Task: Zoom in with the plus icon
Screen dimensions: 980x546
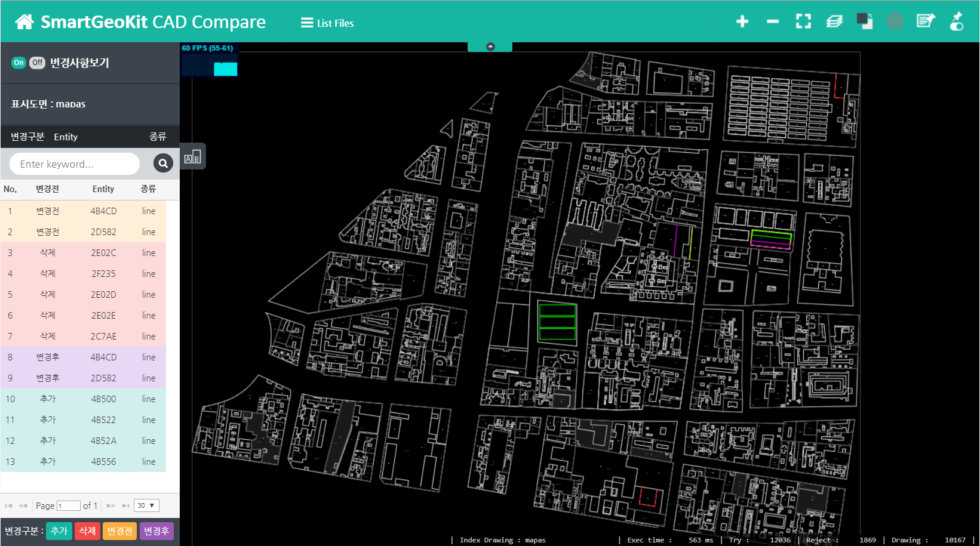Action: pyautogui.click(x=742, y=21)
